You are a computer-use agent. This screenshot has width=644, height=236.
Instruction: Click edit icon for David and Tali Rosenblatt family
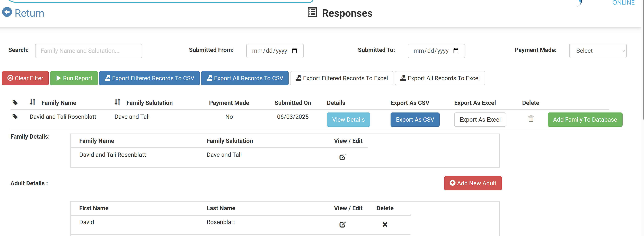pos(342,157)
